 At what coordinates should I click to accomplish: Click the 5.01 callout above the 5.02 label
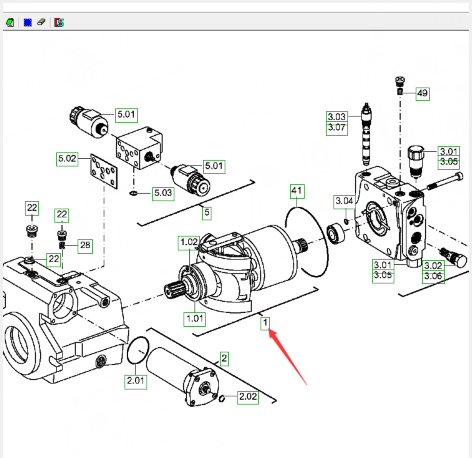tap(126, 115)
